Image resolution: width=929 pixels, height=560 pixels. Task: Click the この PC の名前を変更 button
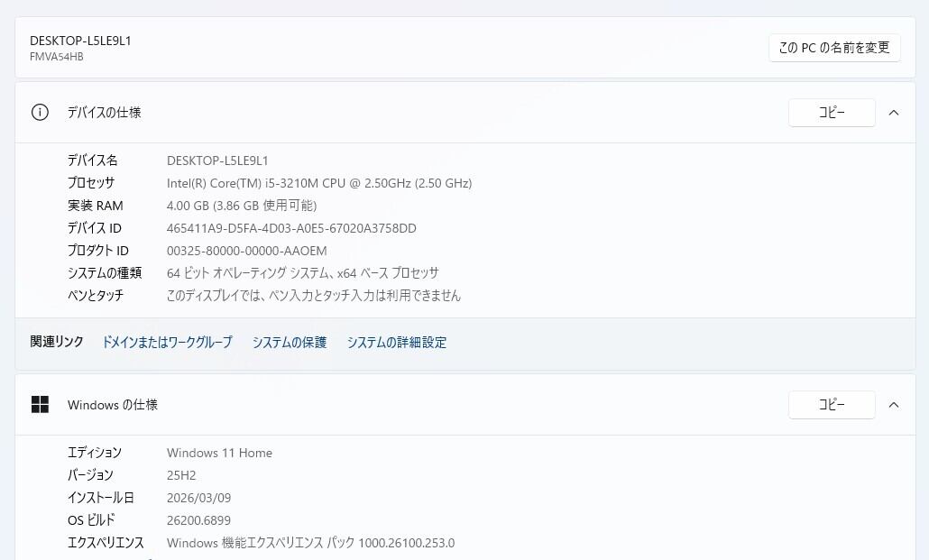coord(835,48)
